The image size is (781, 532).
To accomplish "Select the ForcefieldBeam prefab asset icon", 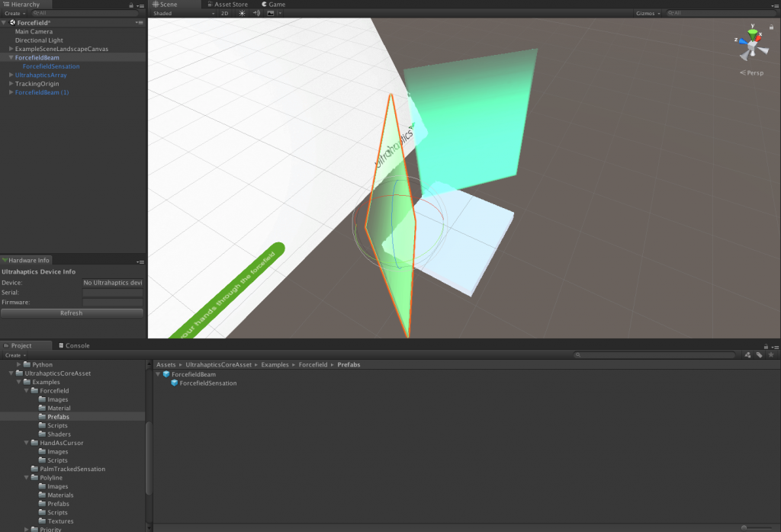I will pyautogui.click(x=166, y=374).
